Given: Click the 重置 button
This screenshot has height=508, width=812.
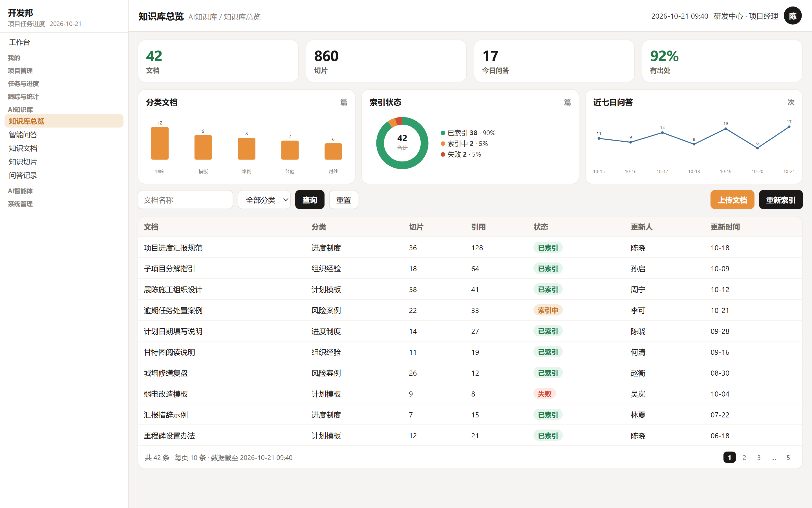Looking at the screenshot, I should [x=344, y=200].
